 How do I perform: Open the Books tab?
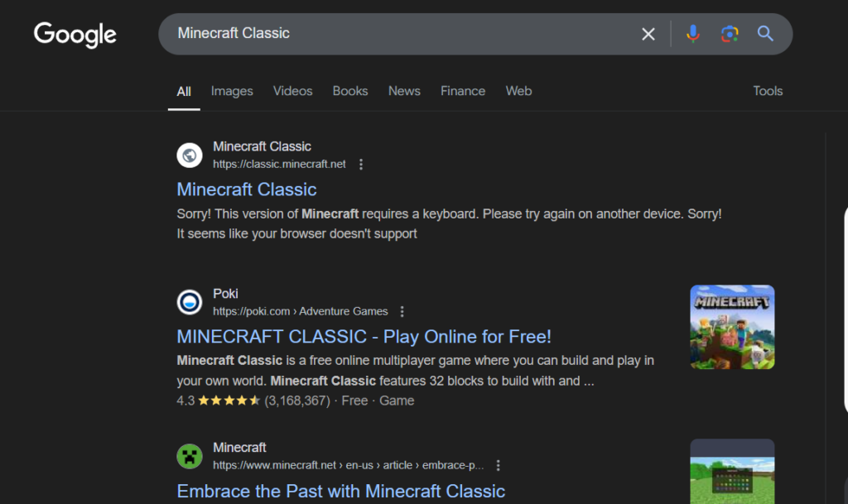[x=350, y=91]
